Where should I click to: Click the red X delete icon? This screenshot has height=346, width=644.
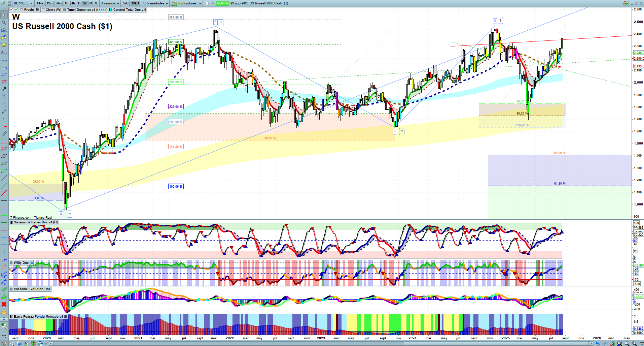coord(4,304)
